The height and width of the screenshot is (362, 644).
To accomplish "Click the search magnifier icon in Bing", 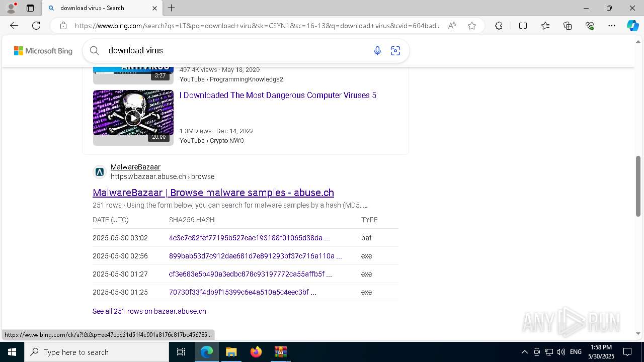I will click(94, 50).
